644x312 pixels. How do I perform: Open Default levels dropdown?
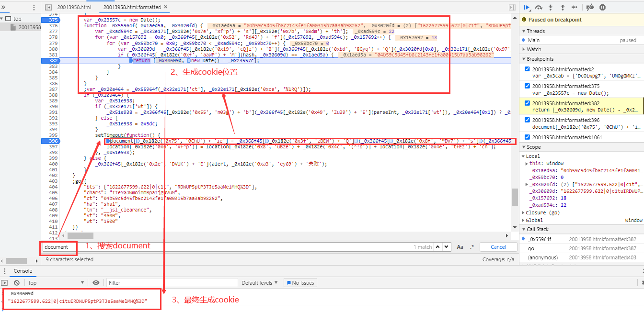click(x=260, y=283)
